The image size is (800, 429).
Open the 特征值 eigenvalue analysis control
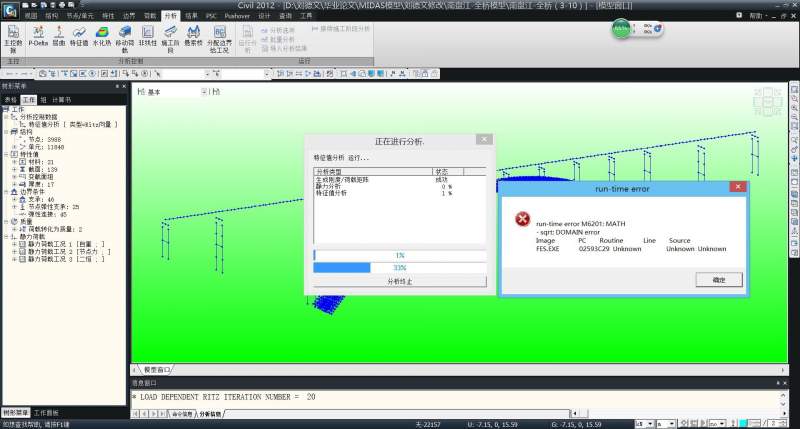coord(79,36)
